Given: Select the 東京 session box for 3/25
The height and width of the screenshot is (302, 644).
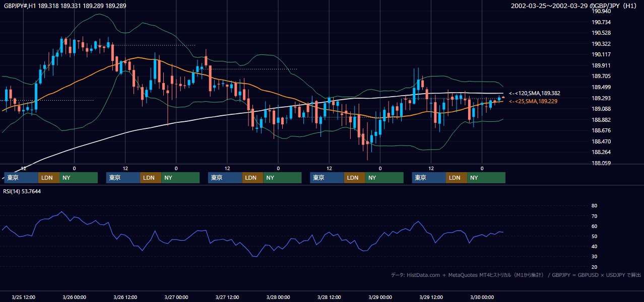Looking at the screenshot, I should pos(21,178).
